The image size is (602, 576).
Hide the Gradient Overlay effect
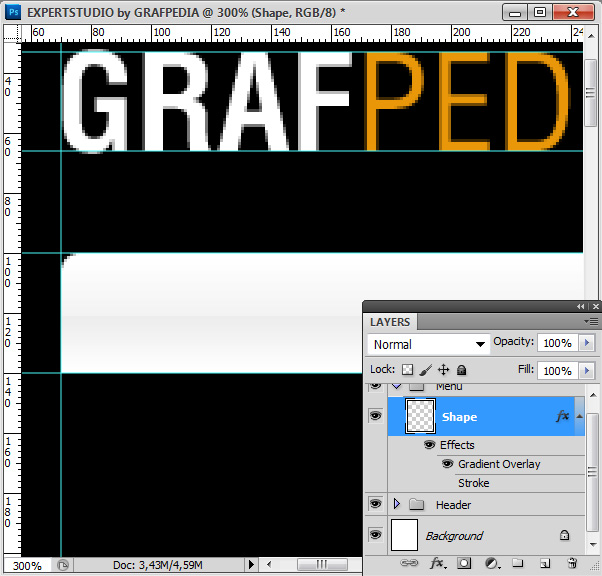pyautogui.click(x=447, y=464)
